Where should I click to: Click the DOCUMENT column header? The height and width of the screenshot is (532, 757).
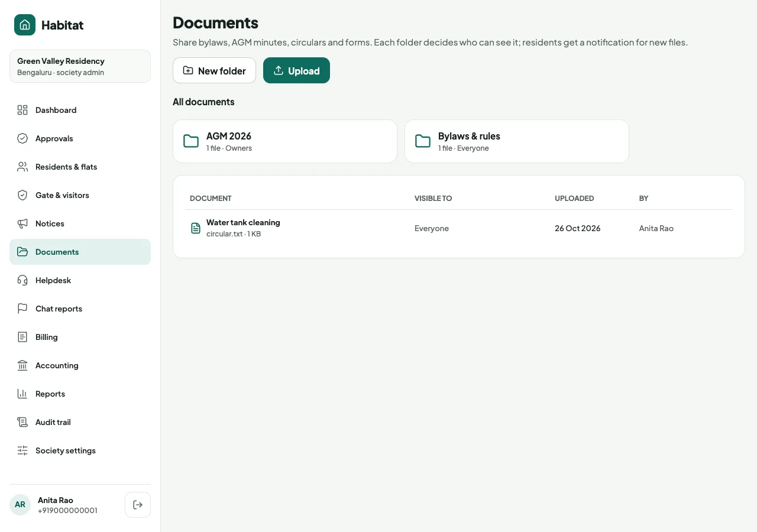coord(211,199)
